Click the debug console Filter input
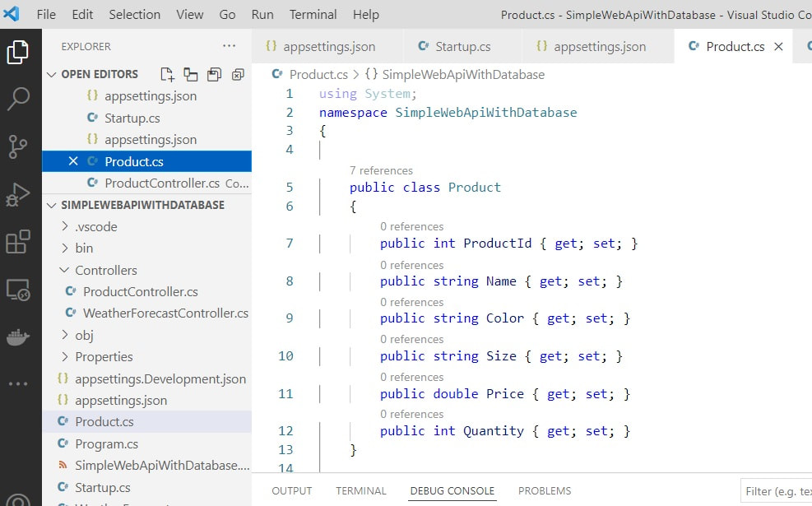 point(777,491)
